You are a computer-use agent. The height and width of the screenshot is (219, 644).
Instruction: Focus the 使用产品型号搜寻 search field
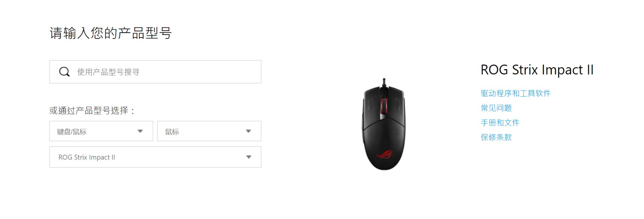(x=155, y=72)
